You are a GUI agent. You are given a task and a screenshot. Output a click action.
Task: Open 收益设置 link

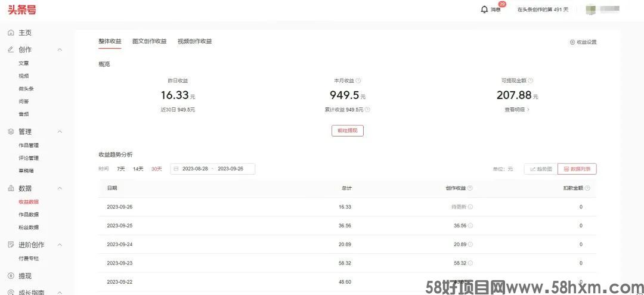coord(587,42)
